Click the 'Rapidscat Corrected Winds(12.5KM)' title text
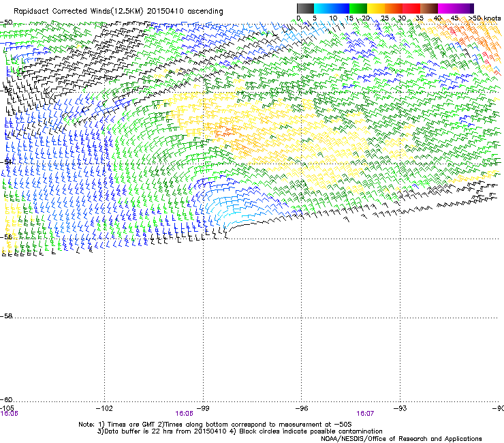 (78, 12)
